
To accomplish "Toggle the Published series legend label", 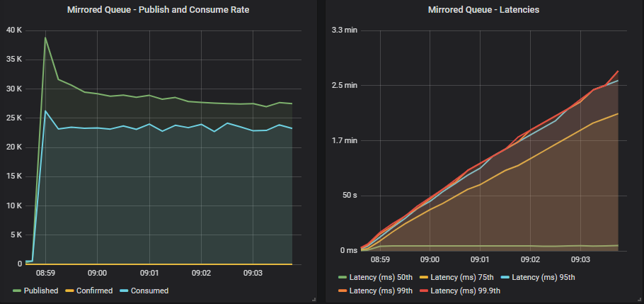I will click(41, 291).
